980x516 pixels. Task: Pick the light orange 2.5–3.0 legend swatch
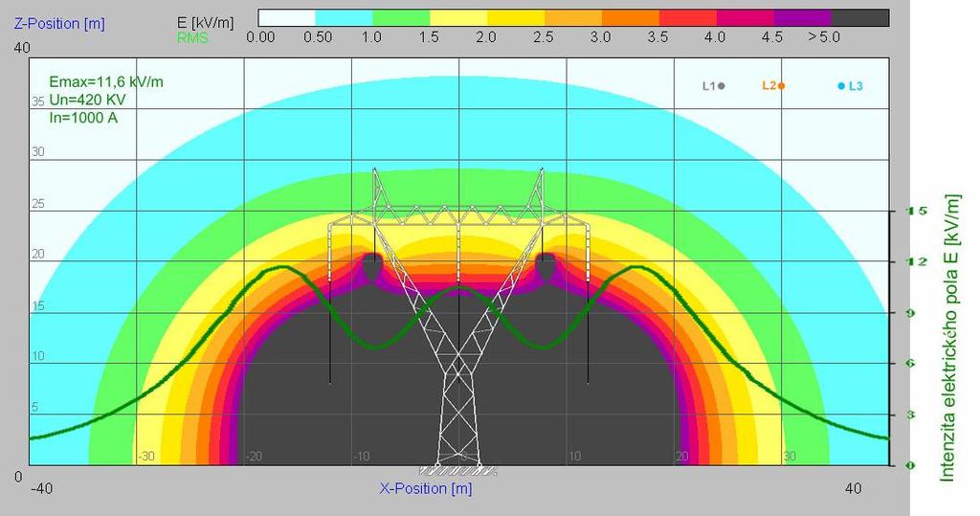click(574, 17)
